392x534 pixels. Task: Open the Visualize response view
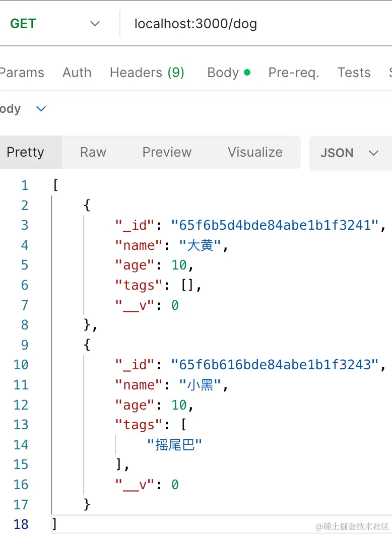point(255,152)
